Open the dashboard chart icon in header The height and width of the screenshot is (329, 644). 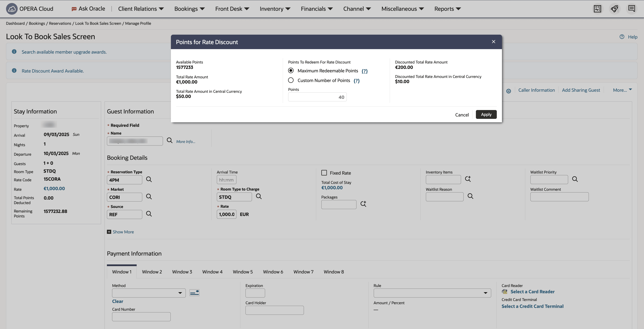pyautogui.click(x=597, y=9)
